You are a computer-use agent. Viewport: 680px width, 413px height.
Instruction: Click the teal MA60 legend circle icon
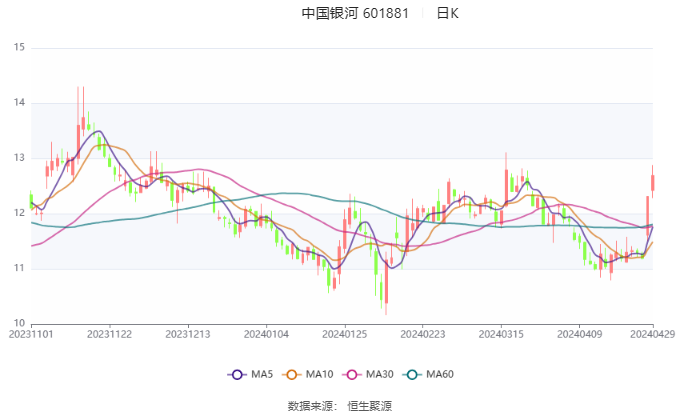click(x=412, y=375)
